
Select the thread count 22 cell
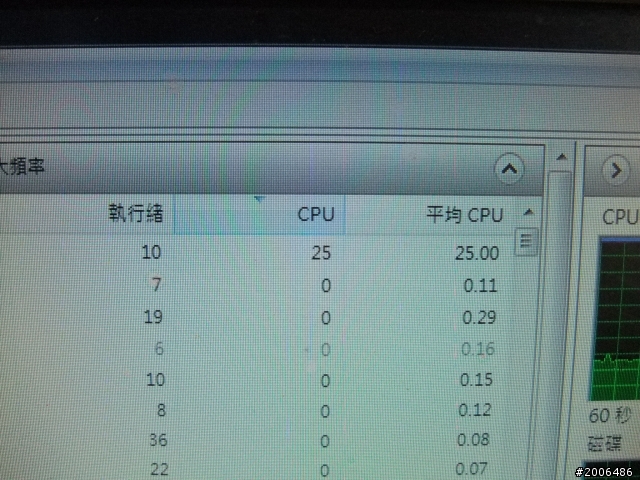pos(160,469)
